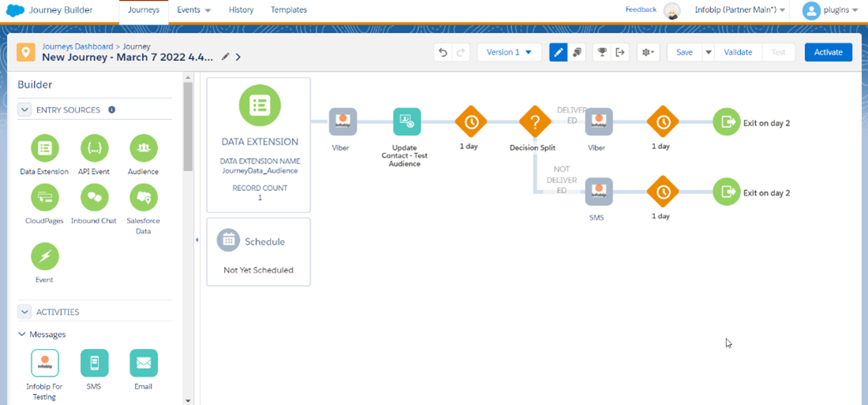Screen dimensions: 868x405
Task: Switch to the History tab
Action: pyautogui.click(x=241, y=10)
